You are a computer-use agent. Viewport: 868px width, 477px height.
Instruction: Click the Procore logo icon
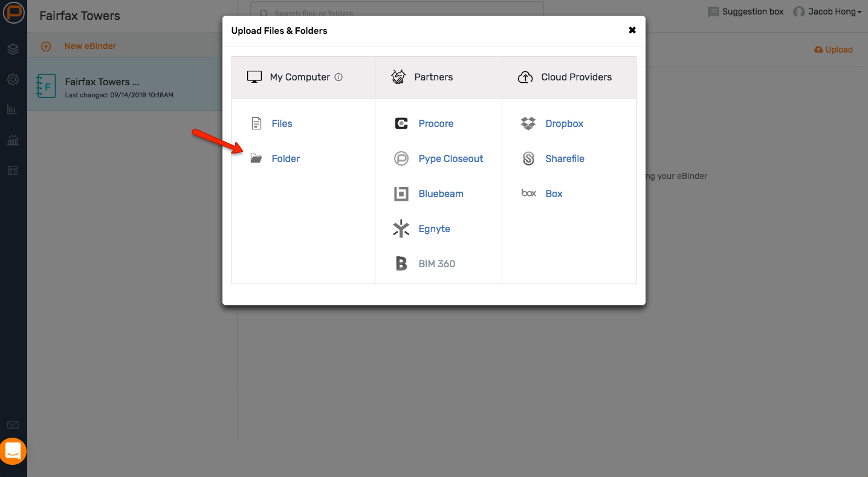(401, 124)
